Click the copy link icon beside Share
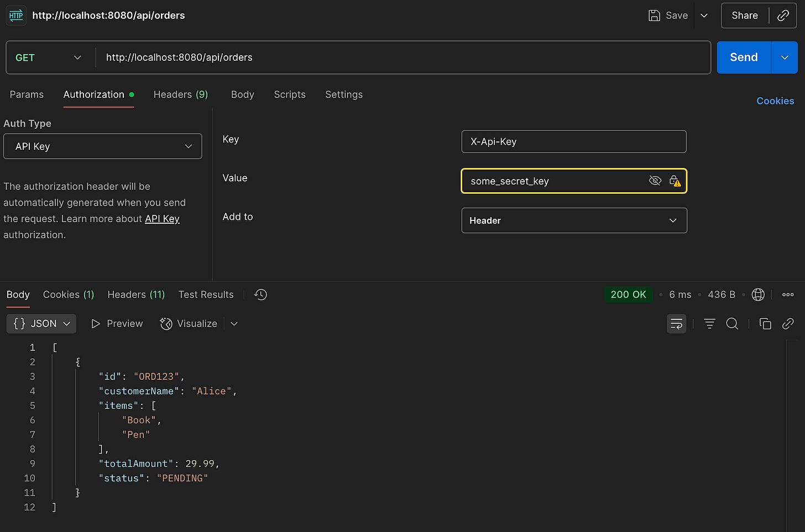Viewport: 805px width, 532px height. (783, 15)
